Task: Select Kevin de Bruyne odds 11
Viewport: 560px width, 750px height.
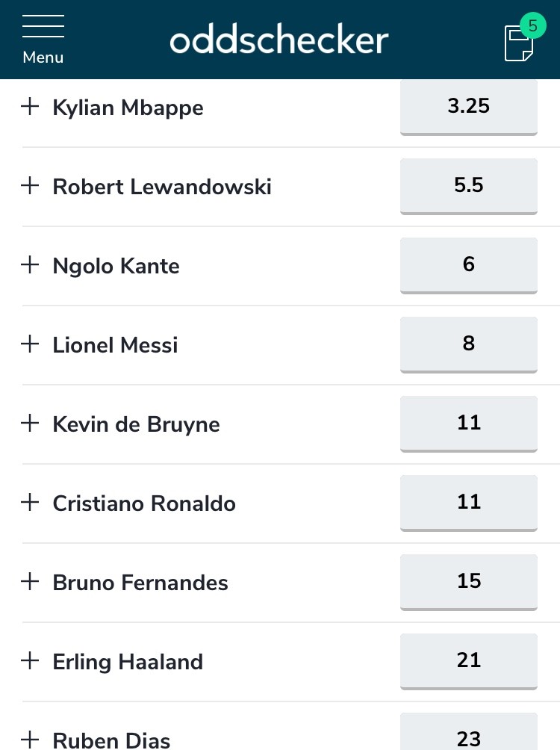Action: coord(469,424)
